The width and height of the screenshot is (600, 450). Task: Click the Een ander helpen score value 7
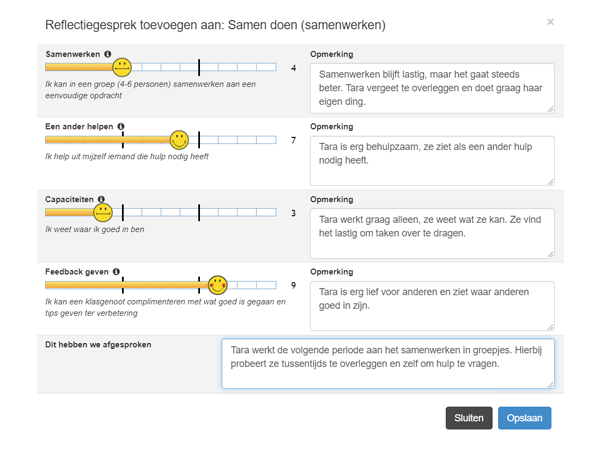tap(293, 140)
